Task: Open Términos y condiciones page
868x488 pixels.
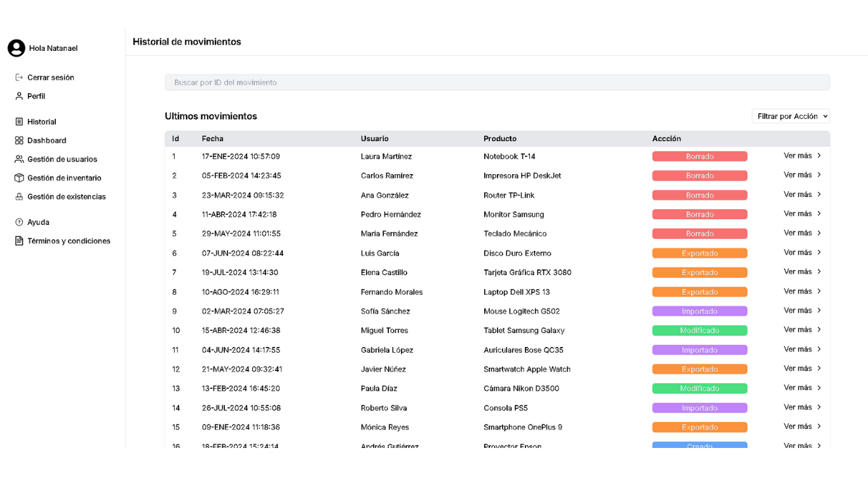Action: 69,241
